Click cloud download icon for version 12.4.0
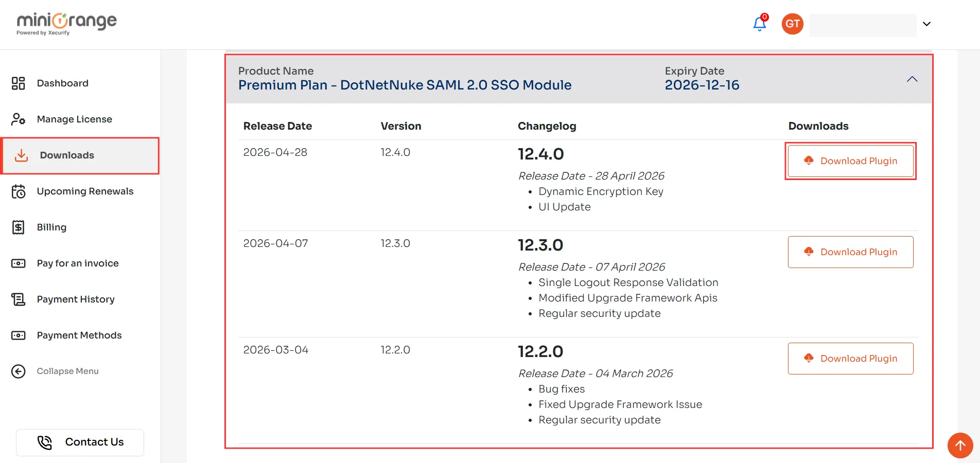The width and height of the screenshot is (980, 463). pyautogui.click(x=809, y=161)
